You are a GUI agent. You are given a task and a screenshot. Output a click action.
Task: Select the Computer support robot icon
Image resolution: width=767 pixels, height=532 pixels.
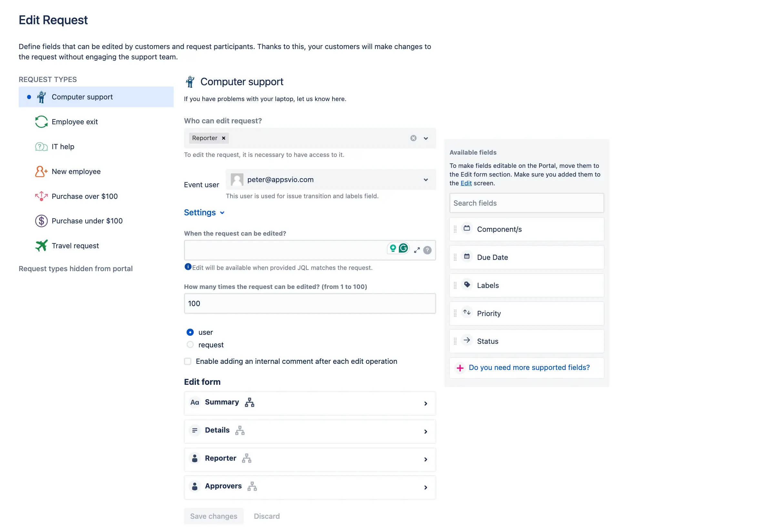[41, 97]
